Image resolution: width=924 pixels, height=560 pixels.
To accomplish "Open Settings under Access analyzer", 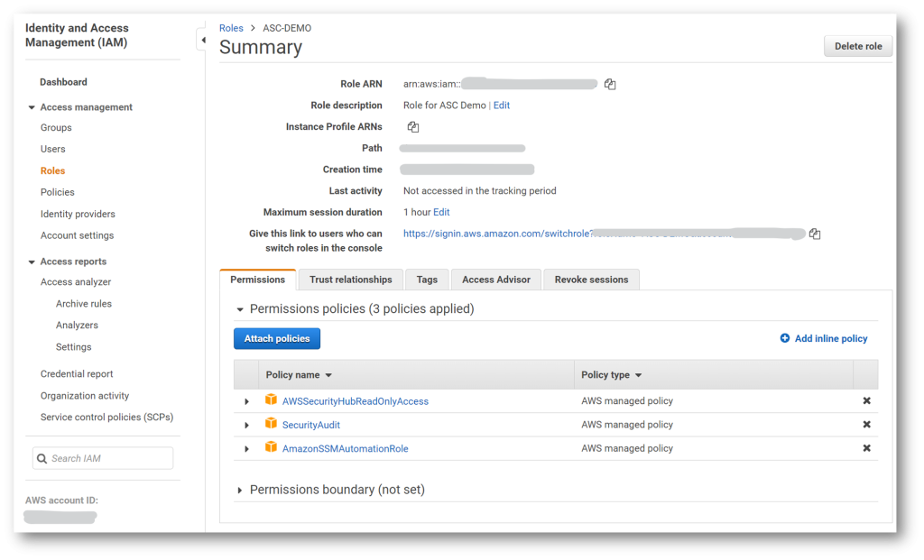I will tap(74, 347).
